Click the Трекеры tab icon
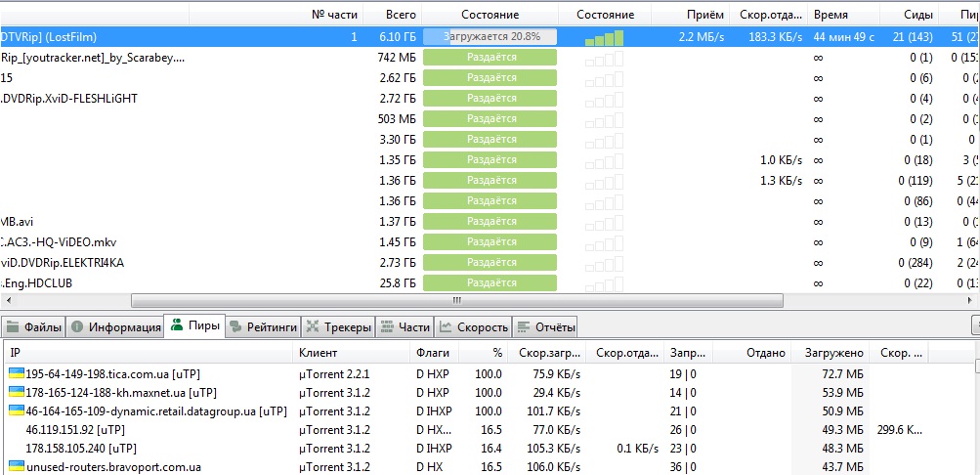 313,327
